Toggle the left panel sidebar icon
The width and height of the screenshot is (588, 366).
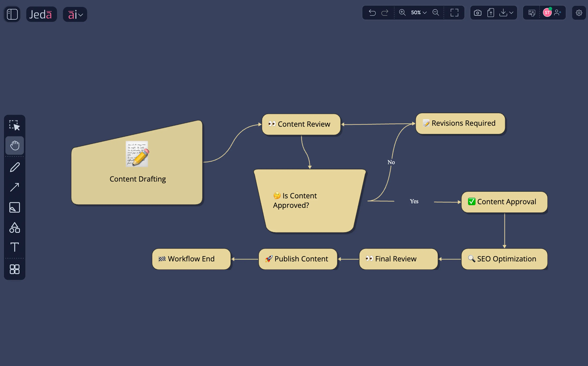pyautogui.click(x=12, y=14)
